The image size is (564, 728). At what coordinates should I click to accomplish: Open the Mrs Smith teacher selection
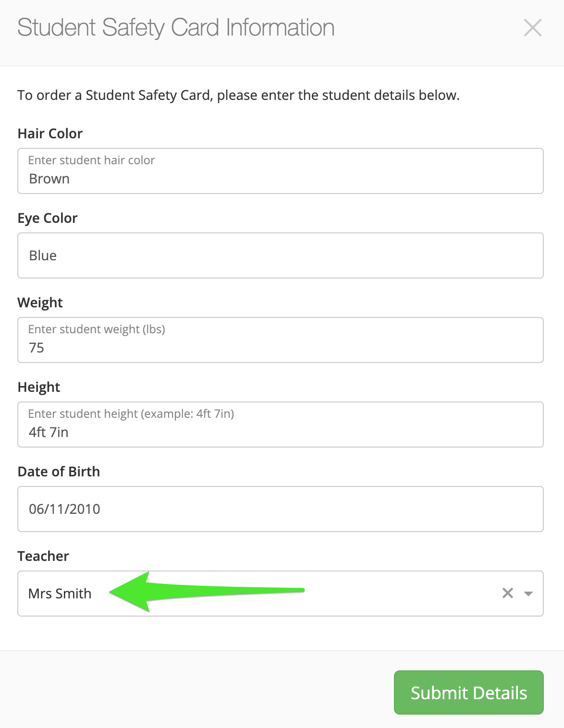[x=280, y=594]
